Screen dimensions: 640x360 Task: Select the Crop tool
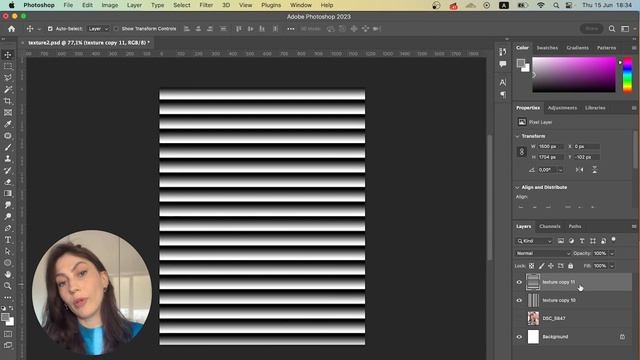8,101
